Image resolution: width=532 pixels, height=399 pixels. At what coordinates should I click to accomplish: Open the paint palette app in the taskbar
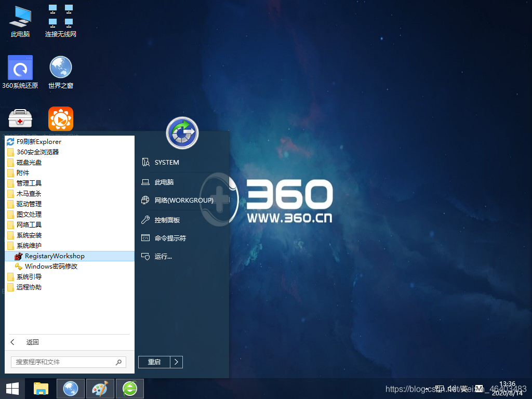coord(100,389)
